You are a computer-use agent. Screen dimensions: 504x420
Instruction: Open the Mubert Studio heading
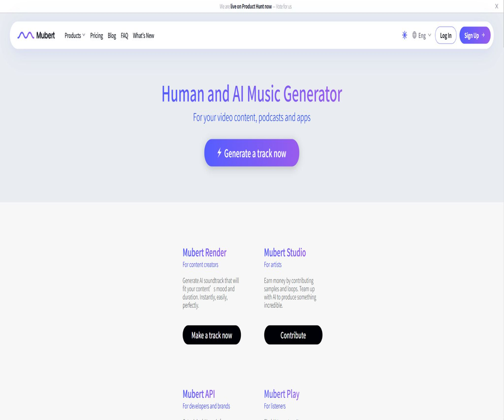point(285,253)
